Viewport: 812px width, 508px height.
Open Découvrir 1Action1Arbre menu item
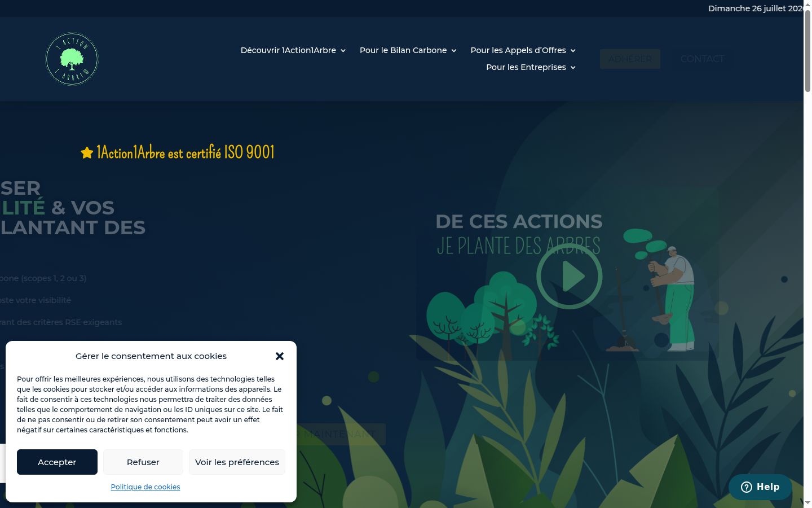coord(288,50)
